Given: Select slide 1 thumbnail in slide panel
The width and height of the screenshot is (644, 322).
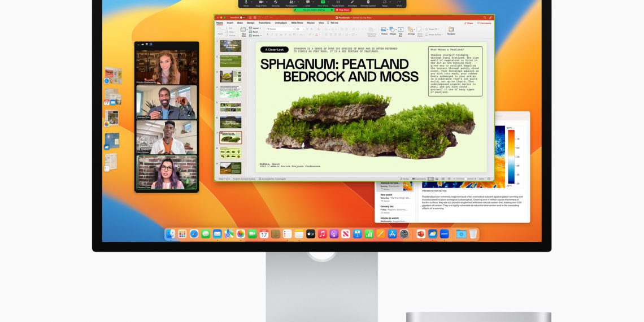Looking at the screenshot, I should [x=230, y=46].
